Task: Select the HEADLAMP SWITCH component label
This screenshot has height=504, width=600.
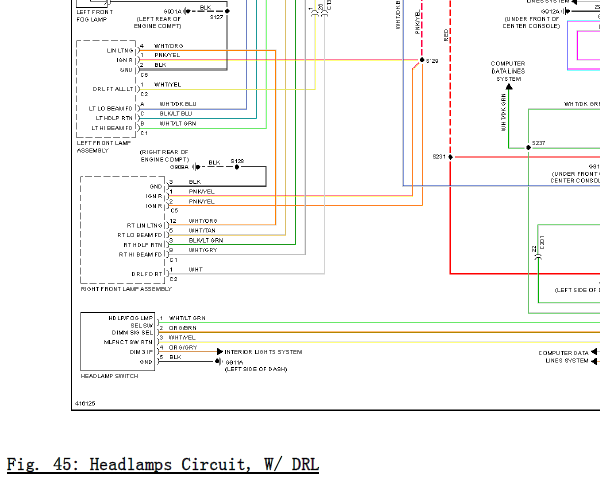Action: pos(109,376)
